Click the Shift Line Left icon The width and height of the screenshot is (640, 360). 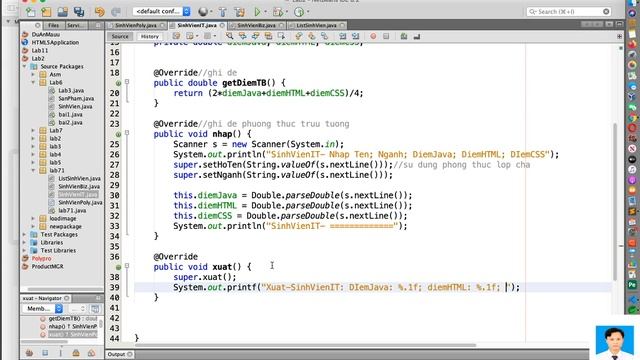tap(343, 36)
